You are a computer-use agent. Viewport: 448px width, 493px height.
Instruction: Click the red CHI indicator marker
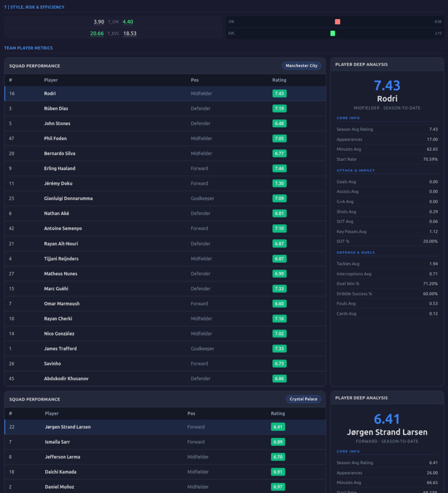[x=337, y=22]
